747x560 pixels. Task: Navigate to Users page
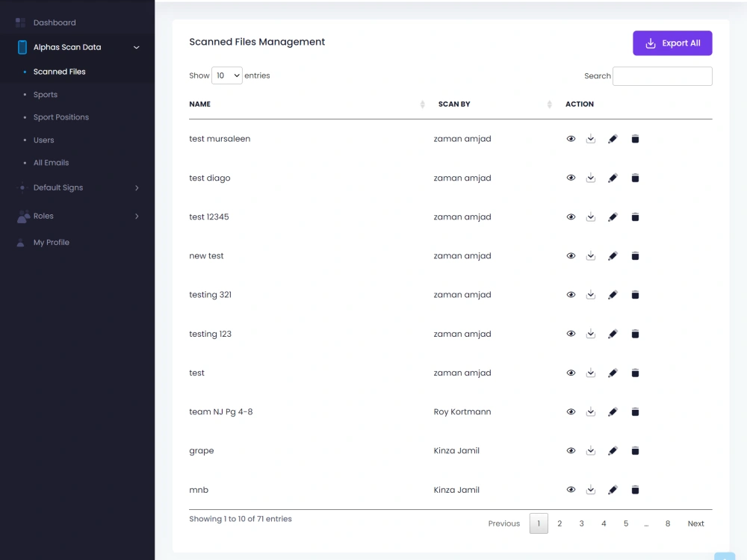click(x=44, y=140)
